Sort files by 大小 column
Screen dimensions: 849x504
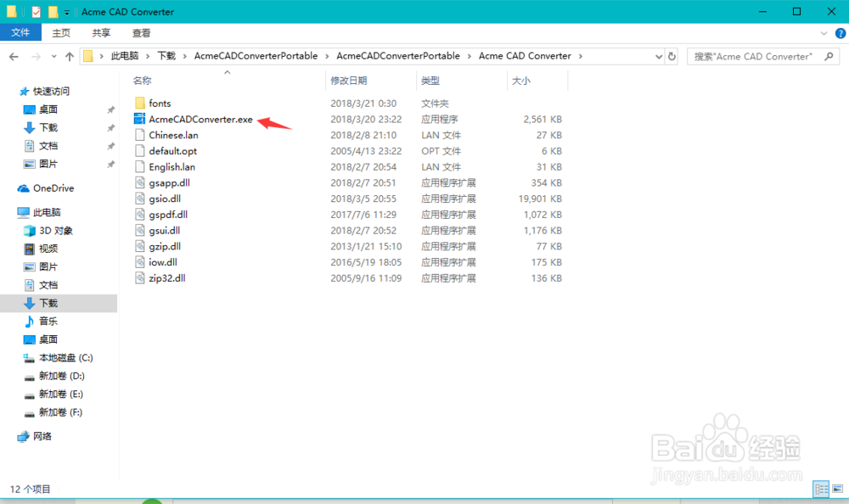pyautogui.click(x=521, y=81)
